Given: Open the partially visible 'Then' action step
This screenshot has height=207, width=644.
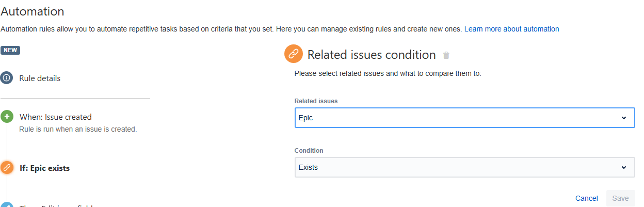Looking at the screenshot, I should click(57, 205).
